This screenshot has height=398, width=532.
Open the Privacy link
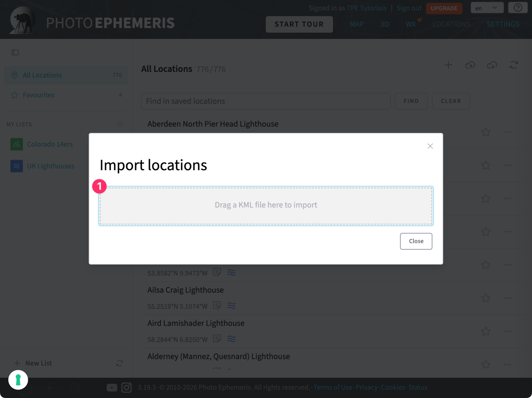[x=367, y=387]
